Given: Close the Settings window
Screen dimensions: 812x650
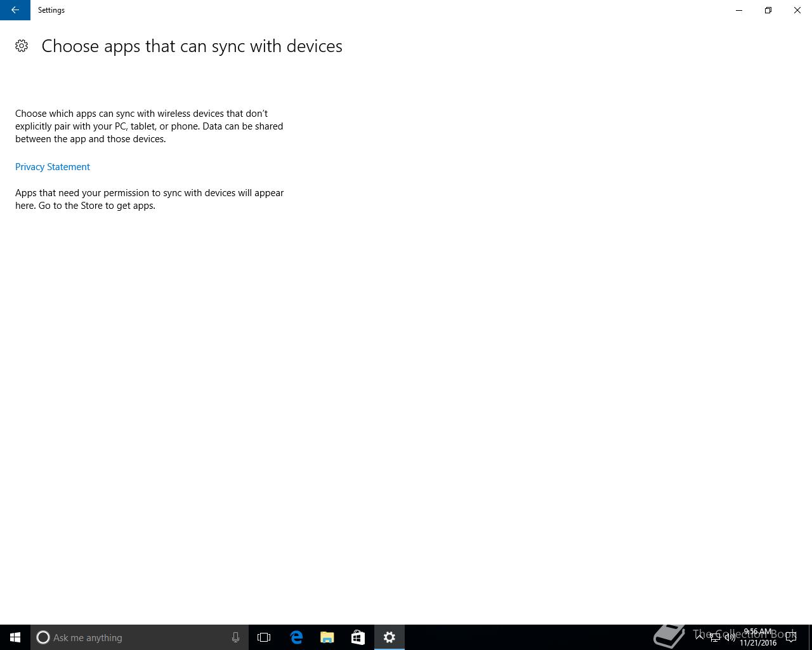Looking at the screenshot, I should tap(797, 10).
